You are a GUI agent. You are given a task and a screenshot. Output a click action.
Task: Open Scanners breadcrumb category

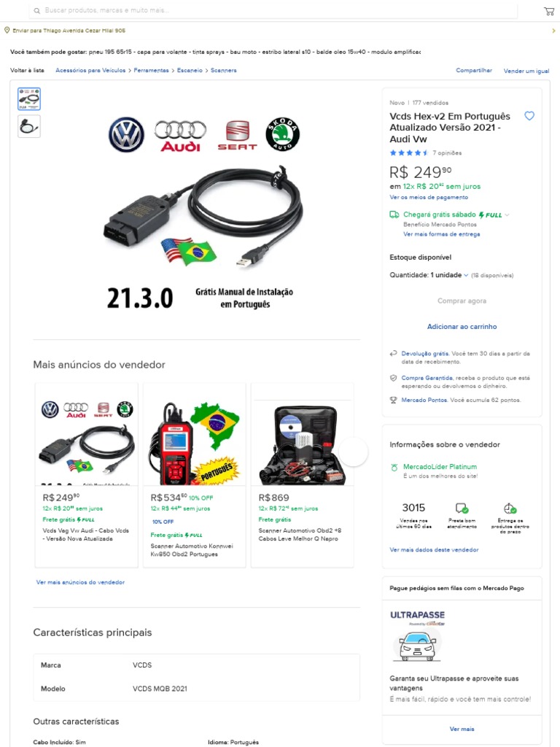tap(223, 70)
